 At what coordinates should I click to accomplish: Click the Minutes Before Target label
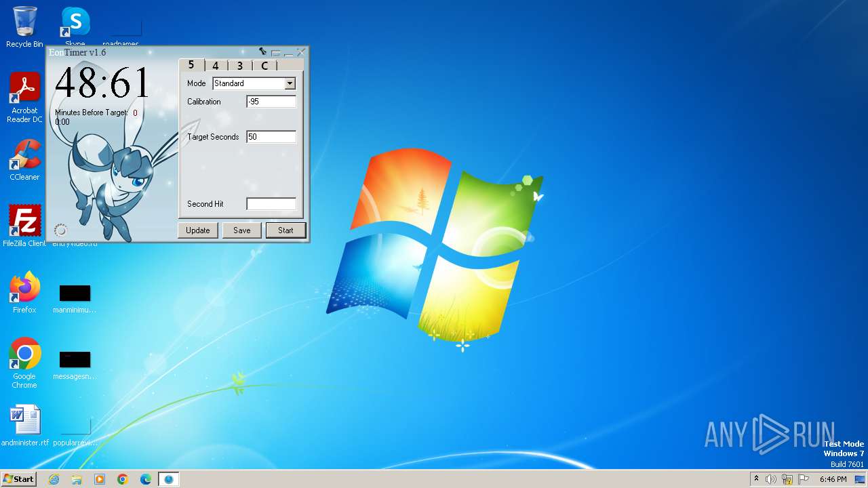(91, 113)
